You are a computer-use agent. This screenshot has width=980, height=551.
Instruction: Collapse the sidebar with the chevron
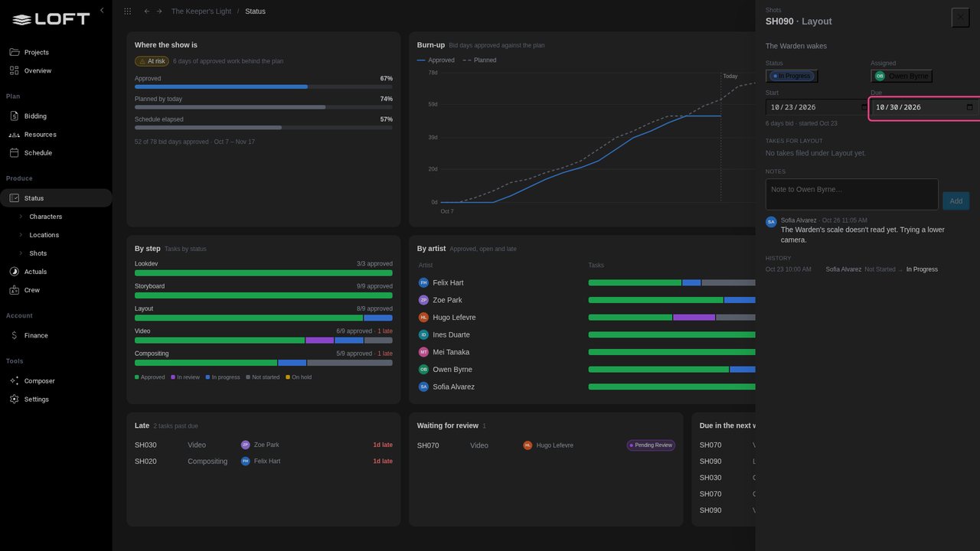(x=102, y=11)
